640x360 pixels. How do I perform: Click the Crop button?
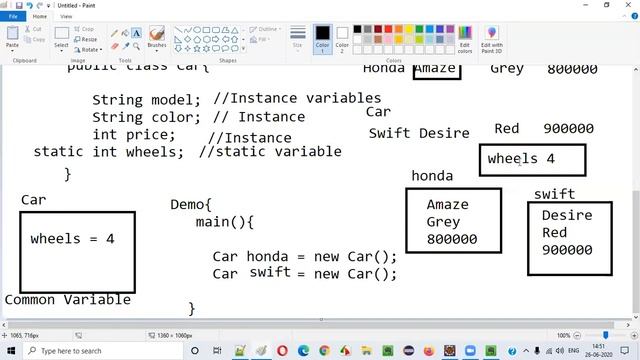(x=84, y=29)
